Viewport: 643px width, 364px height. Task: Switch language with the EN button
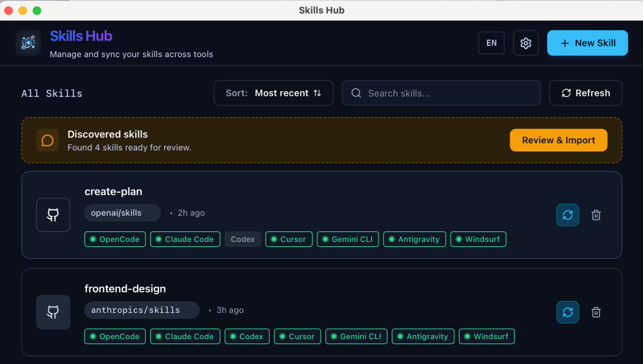tap(491, 43)
